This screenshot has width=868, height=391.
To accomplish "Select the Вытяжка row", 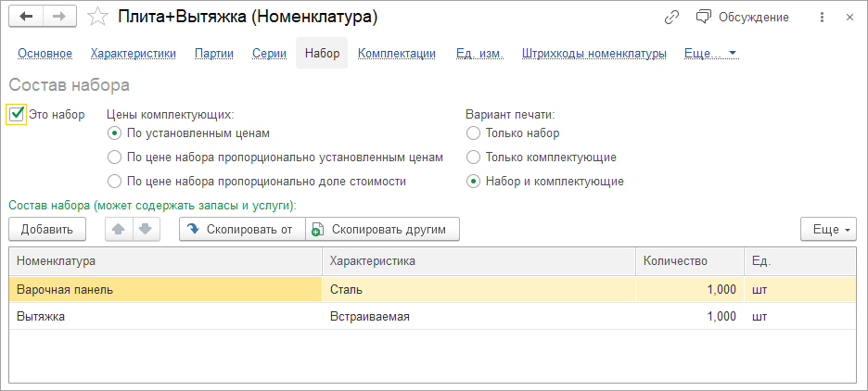I will (x=432, y=316).
